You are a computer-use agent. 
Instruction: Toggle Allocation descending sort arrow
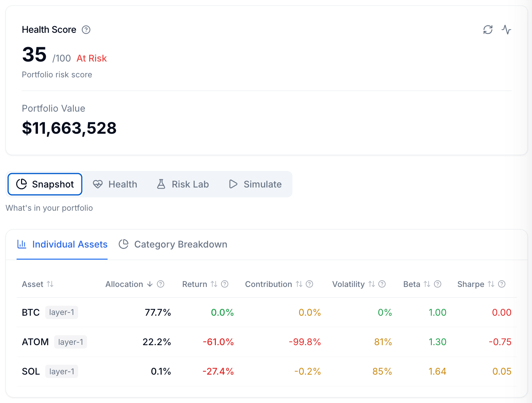150,284
